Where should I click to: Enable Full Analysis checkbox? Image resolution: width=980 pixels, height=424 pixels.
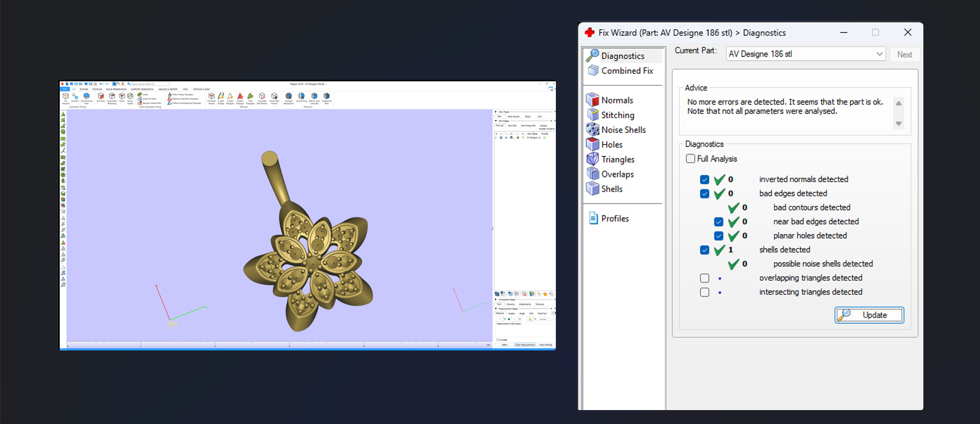click(690, 158)
